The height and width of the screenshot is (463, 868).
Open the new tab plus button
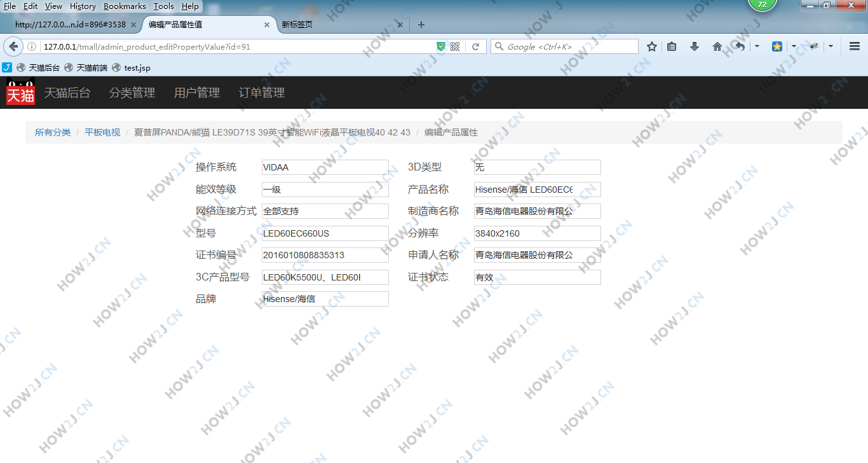[421, 25]
